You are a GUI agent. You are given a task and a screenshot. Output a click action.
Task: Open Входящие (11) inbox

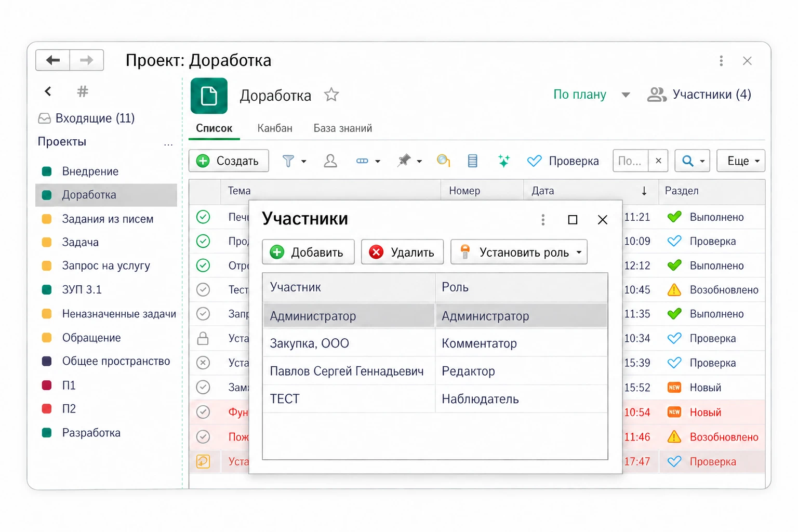(x=86, y=118)
